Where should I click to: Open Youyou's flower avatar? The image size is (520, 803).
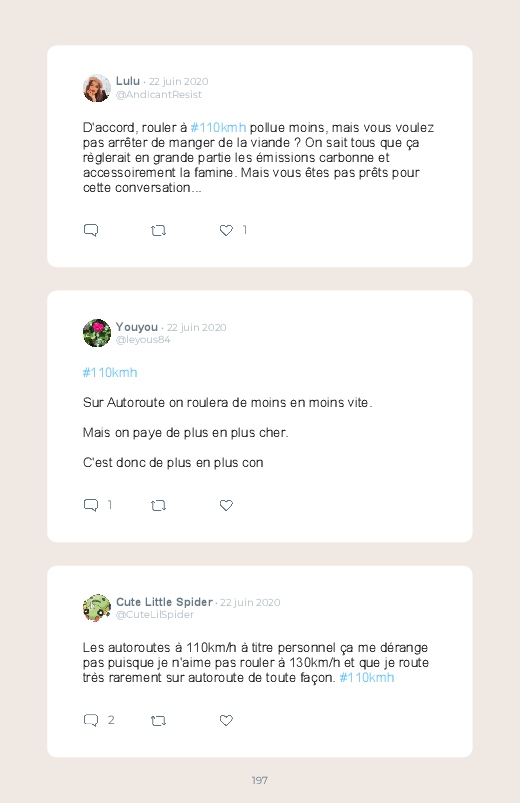(97, 333)
